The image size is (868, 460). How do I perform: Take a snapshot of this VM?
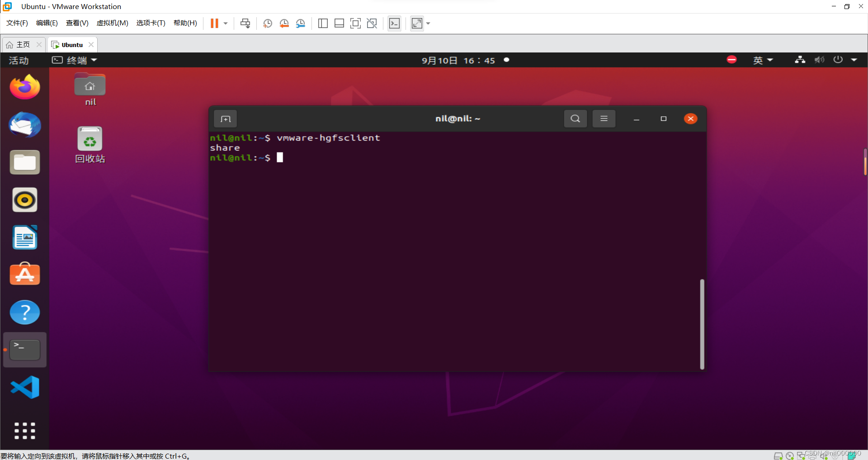pyautogui.click(x=268, y=23)
